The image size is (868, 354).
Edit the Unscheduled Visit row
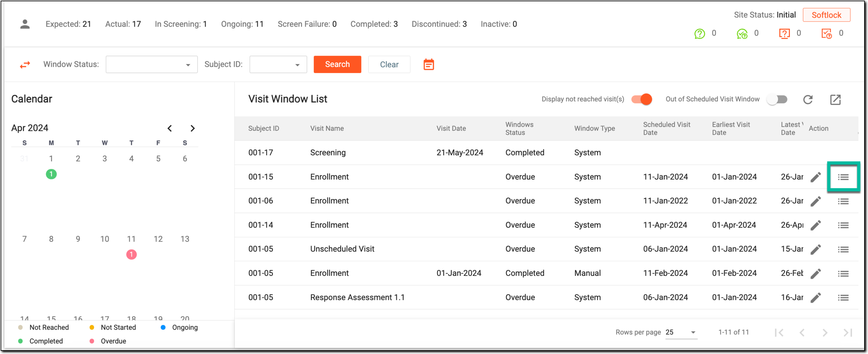point(816,249)
